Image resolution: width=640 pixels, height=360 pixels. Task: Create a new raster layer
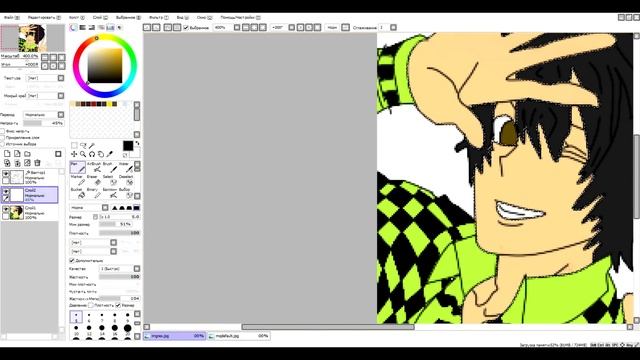(7, 154)
